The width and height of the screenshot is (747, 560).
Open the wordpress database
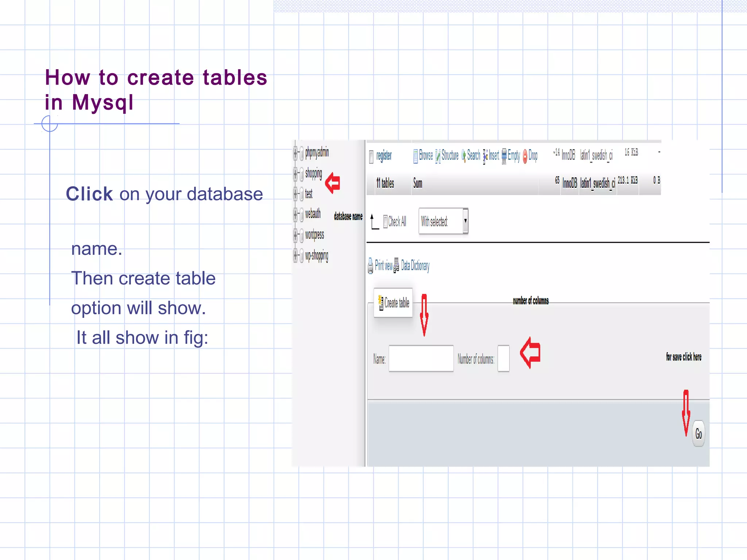click(x=314, y=235)
